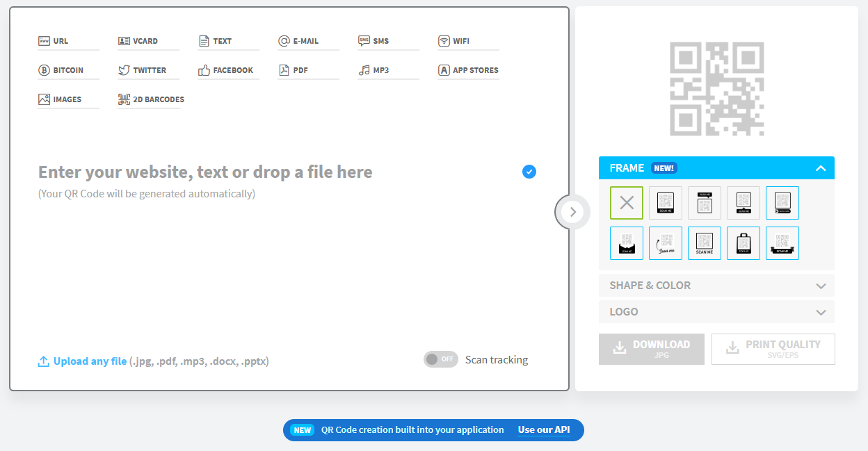Toggle the Scan tracking switch on
868x451 pixels.
[441, 359]
